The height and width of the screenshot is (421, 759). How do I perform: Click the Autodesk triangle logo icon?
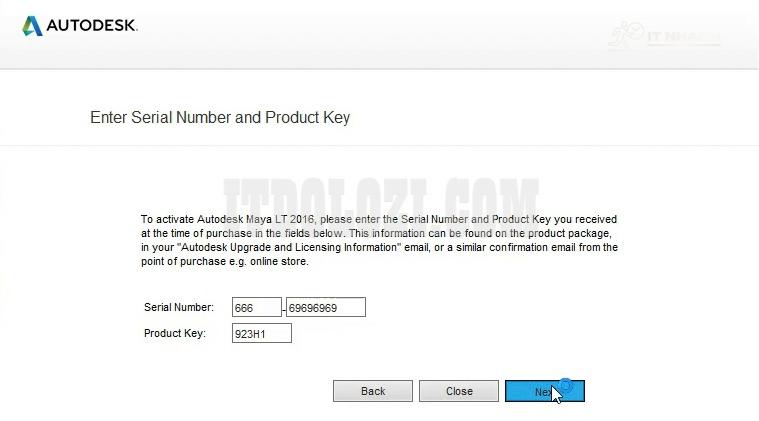coord(32,25)
